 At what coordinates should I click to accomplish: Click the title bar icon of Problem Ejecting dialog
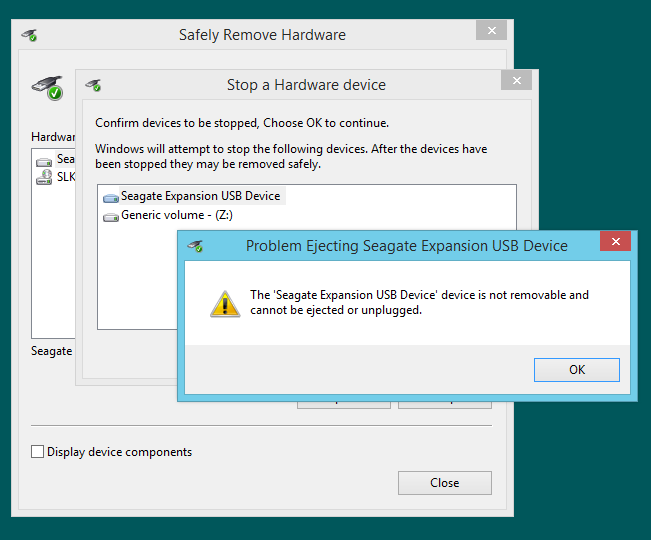coord(195,246)
